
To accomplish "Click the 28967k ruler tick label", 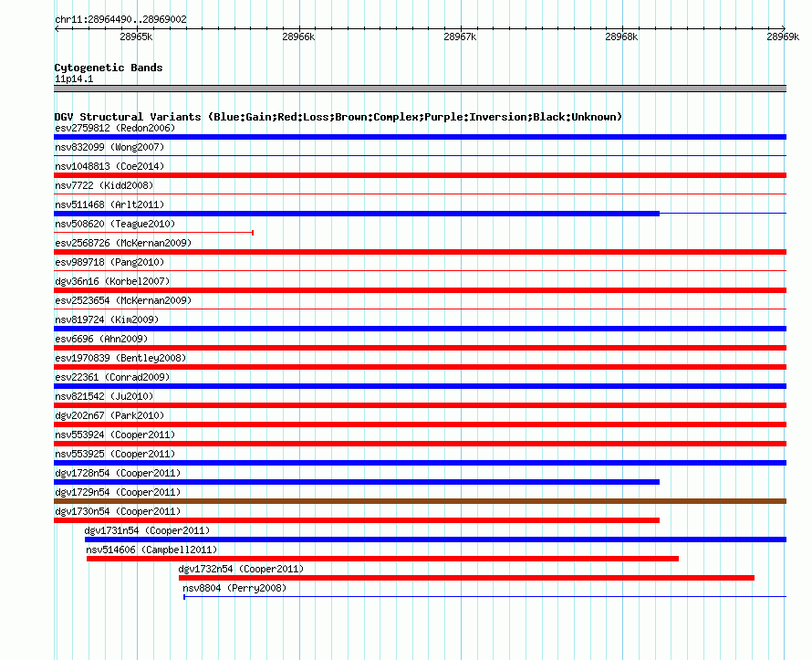I will tap(460, 37).
